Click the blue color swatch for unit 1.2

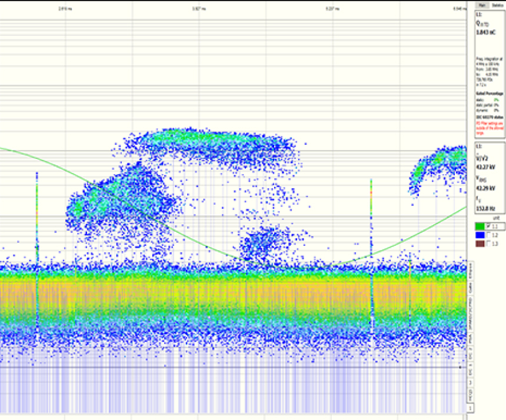(x=481, y=235)
